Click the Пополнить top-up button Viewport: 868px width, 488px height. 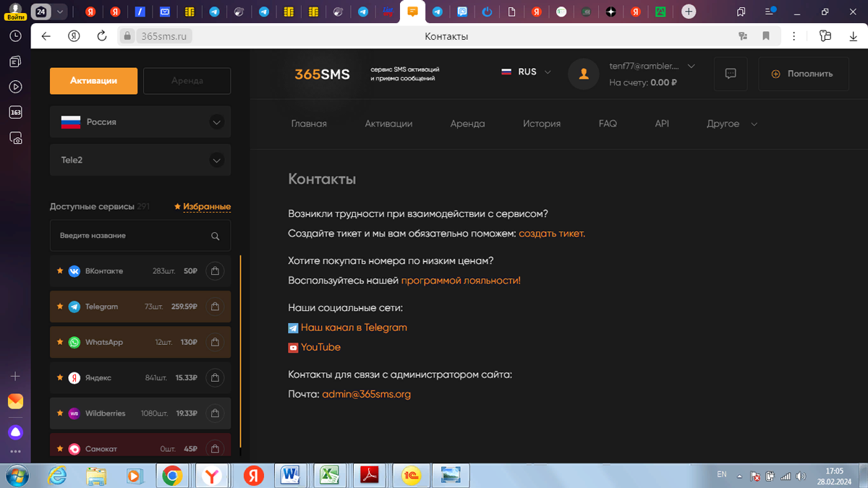[x=803, y=74]
